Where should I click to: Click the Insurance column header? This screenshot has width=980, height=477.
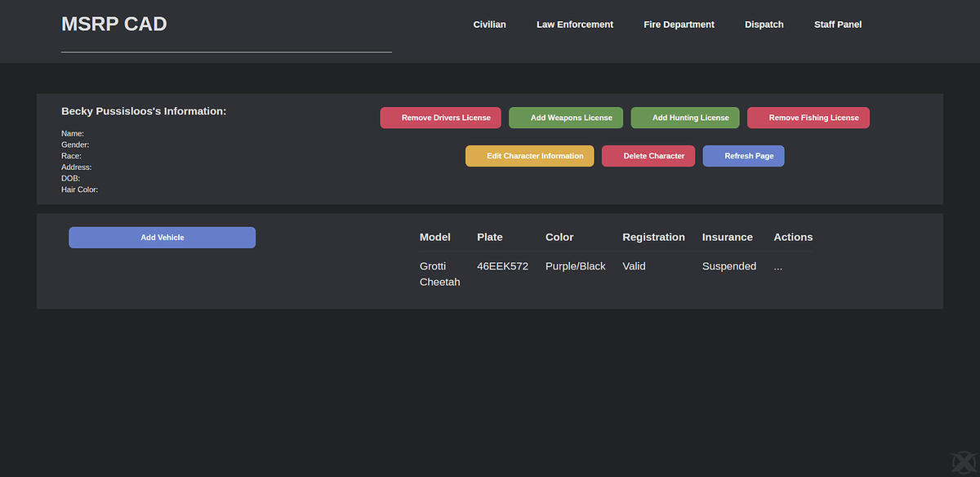[728, 237]
